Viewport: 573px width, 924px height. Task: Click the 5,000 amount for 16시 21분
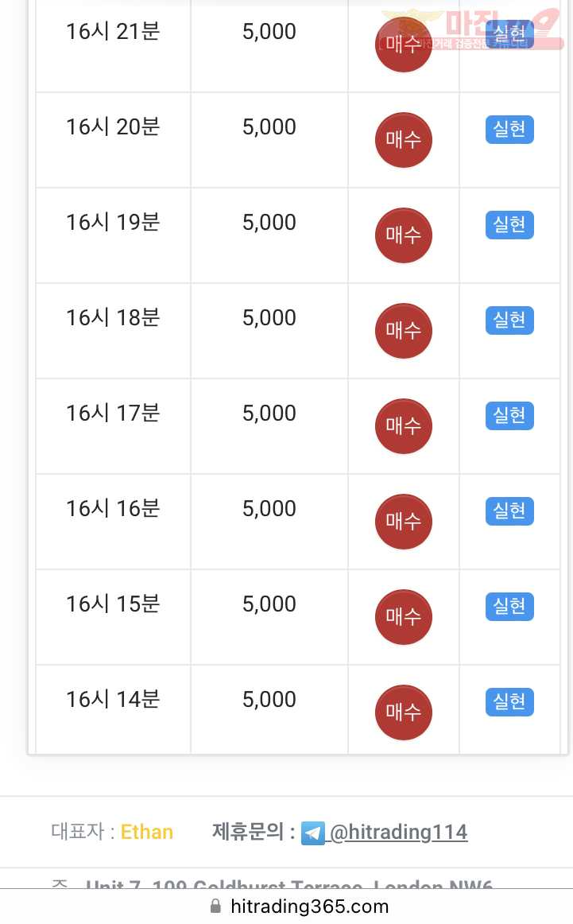(x=269, y=31)
